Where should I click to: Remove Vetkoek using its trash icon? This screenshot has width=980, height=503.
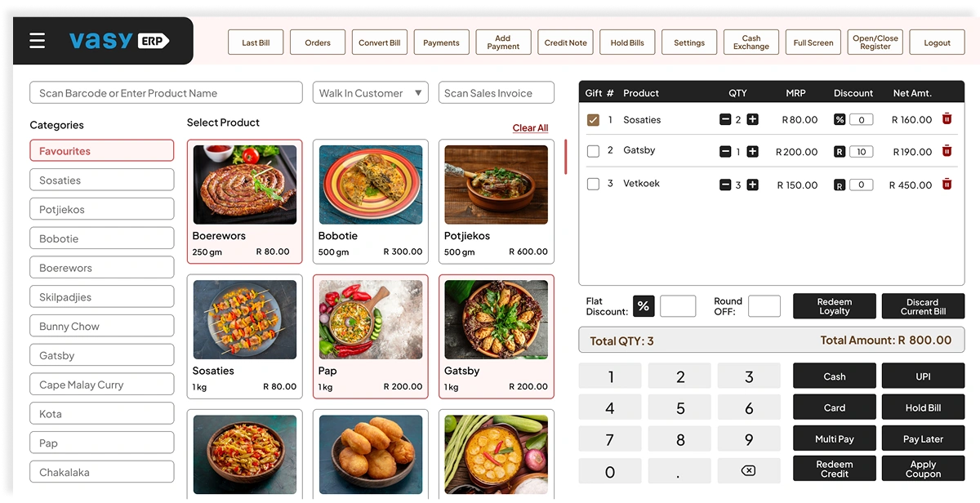click(947, 185)
